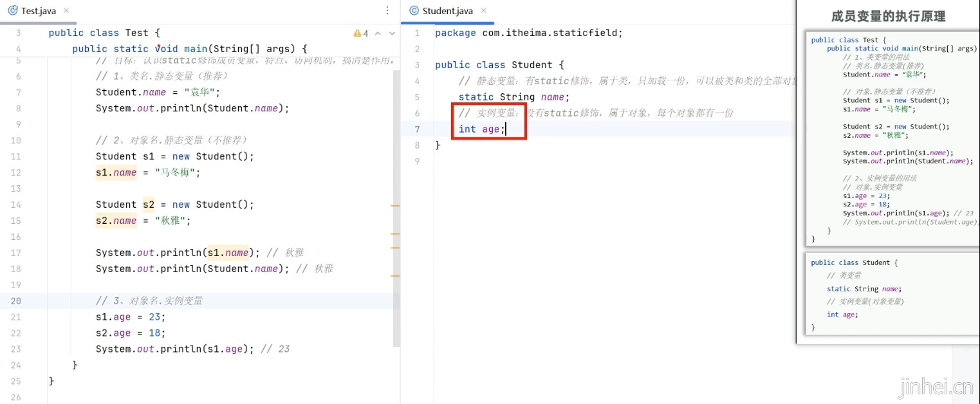Screen dimensions: 980x404
Task: Click 'System.out.println(s1.age); // 23' on line 23
Action: pos(193,349)
